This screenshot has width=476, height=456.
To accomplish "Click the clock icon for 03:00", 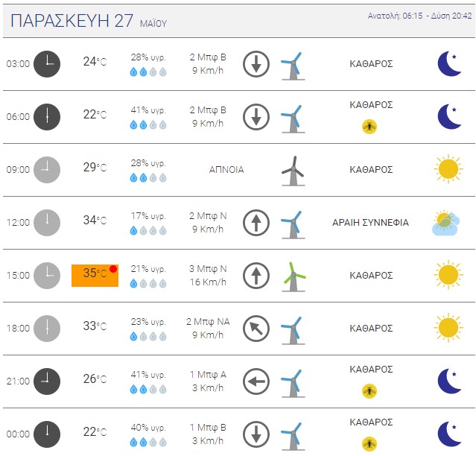I will (47, 64).
